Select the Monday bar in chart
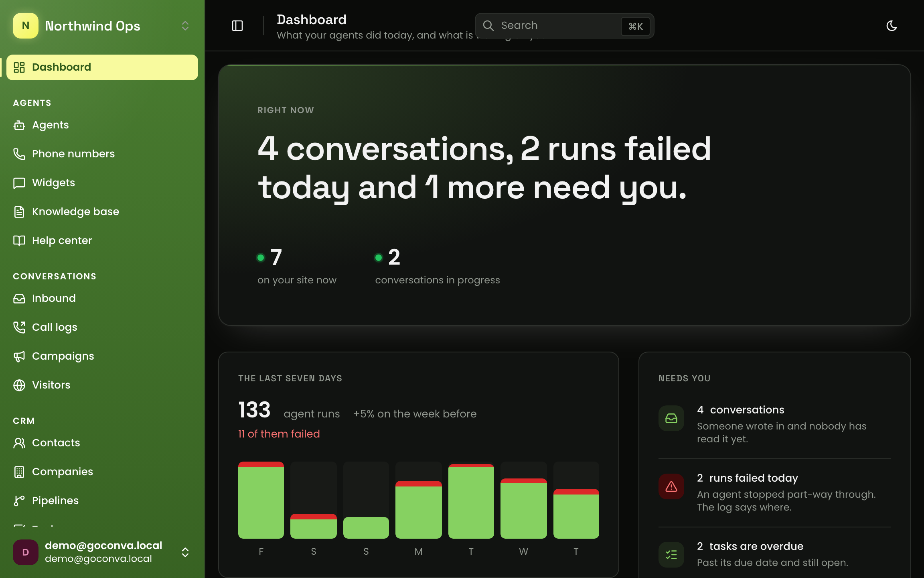Screen dimensions: 924x578 tap(419, 510)
